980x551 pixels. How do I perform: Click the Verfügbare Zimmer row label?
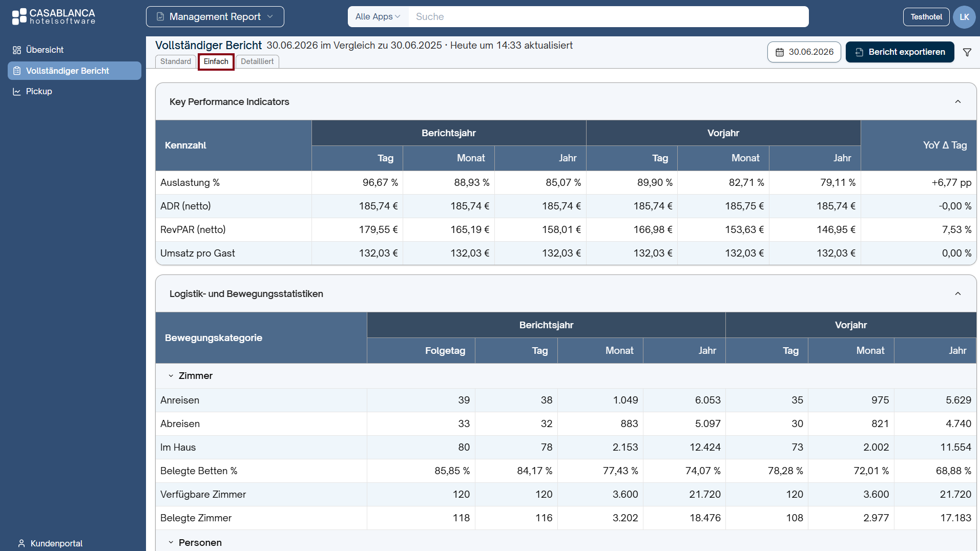click(x=203, y=495)
